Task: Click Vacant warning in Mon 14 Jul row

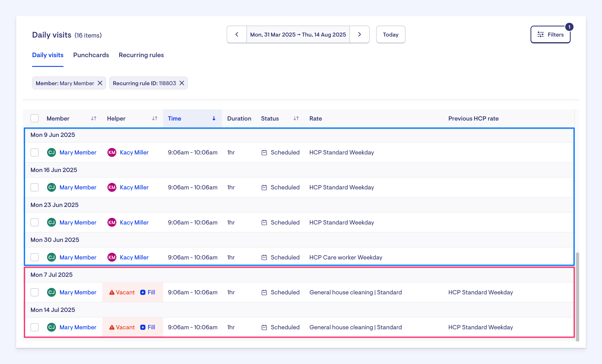Action: (122, 327)
